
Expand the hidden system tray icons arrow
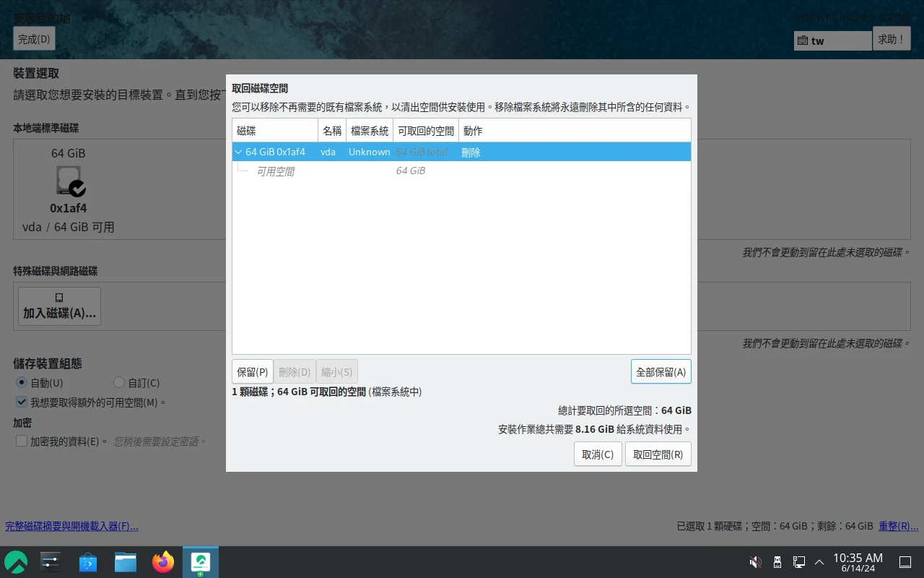(x=819, y=562)
